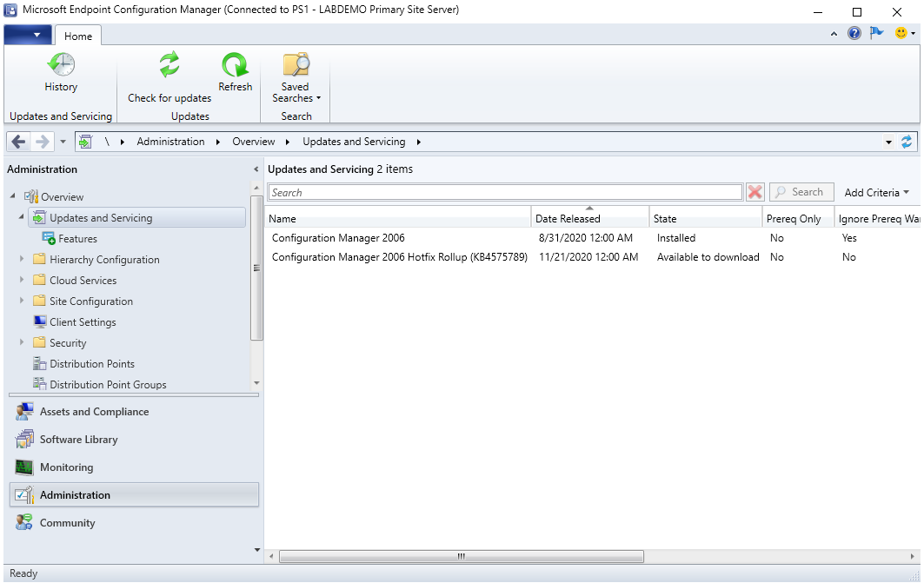
Task: Select the Features tree item
Action: coord(77,239)
